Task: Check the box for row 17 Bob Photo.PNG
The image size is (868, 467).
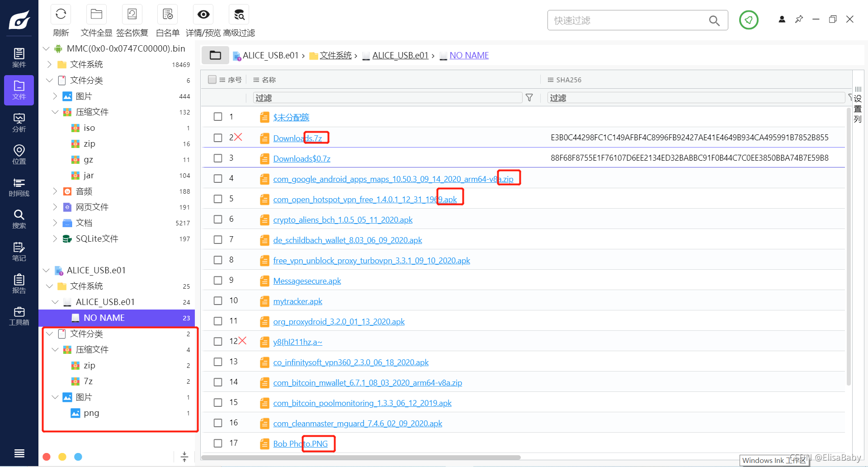Action: tap(218, 443)
